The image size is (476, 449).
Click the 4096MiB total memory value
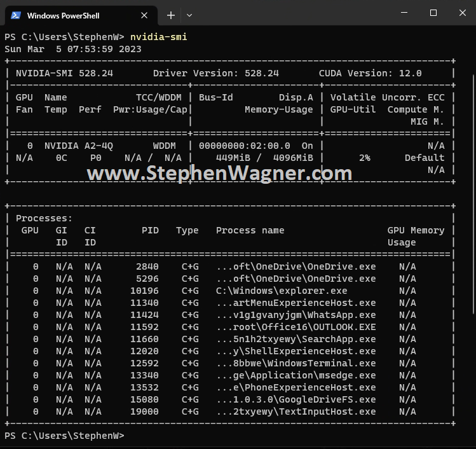click(x=293, y=158)
